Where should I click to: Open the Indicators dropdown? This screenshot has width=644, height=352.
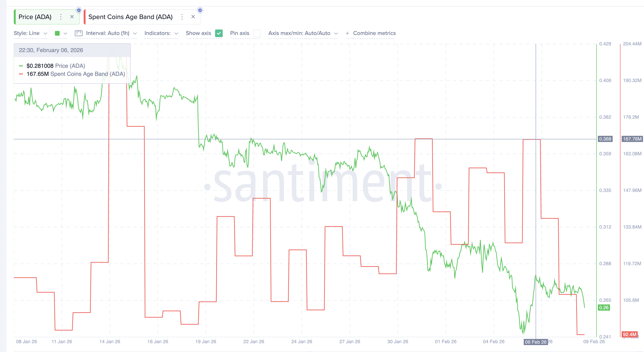[161, 33]
